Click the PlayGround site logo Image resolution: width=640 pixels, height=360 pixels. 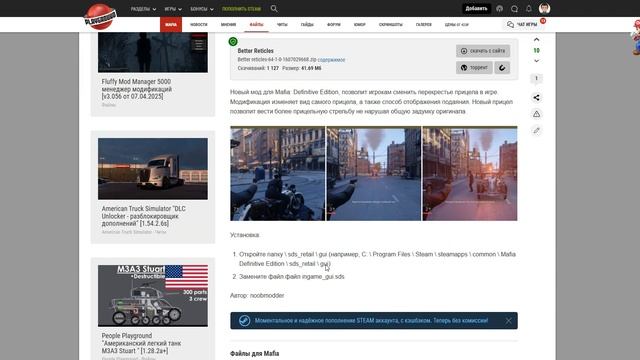(x=100, y=17)
